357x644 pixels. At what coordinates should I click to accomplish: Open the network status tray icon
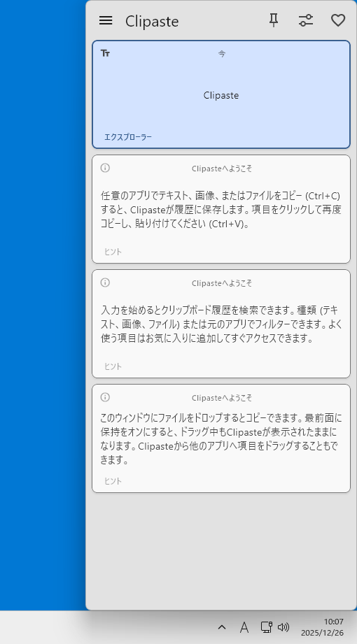266,627
